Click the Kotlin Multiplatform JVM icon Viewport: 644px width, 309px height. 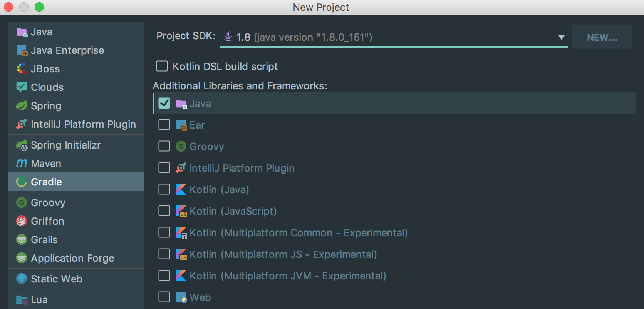pos(181,276)
